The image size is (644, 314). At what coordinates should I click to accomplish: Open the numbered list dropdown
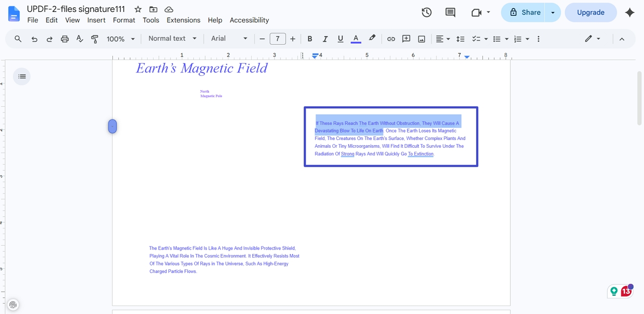[522, 39]
